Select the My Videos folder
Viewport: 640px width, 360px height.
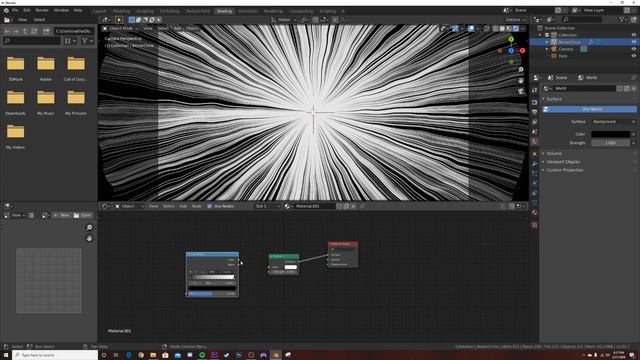tap(16, 136)
